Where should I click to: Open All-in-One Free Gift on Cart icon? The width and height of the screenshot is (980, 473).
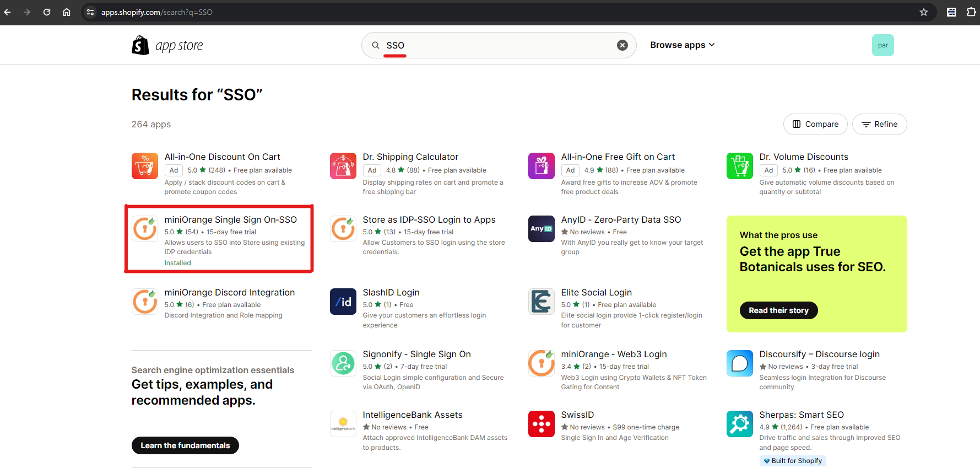pyautogui.click(x=542, y=166)
